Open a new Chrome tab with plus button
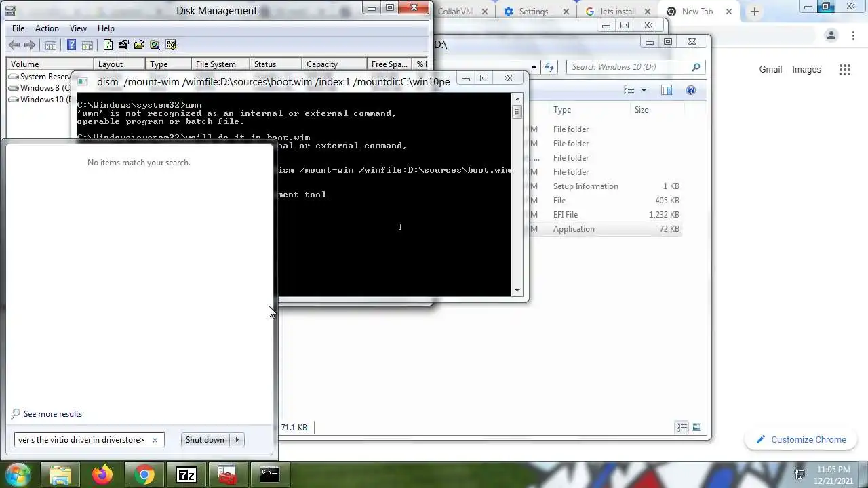Viewport: 868px width, 488px height. (754, 12)
